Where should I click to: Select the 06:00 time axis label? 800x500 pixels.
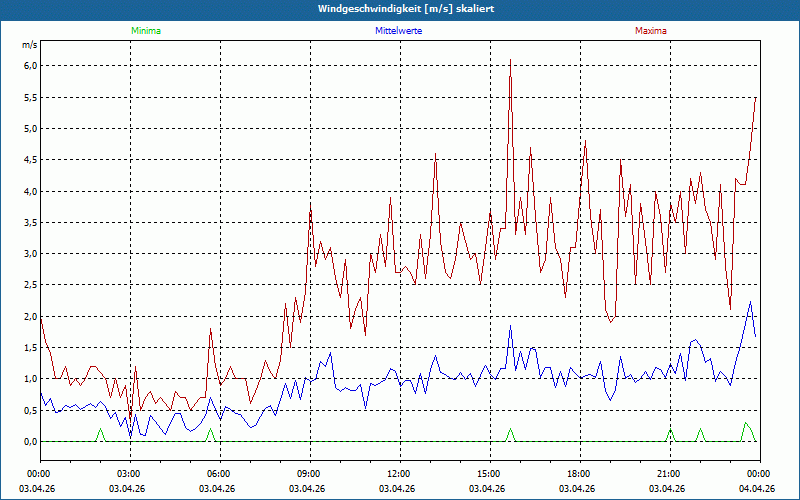click(x=218, y=474)
